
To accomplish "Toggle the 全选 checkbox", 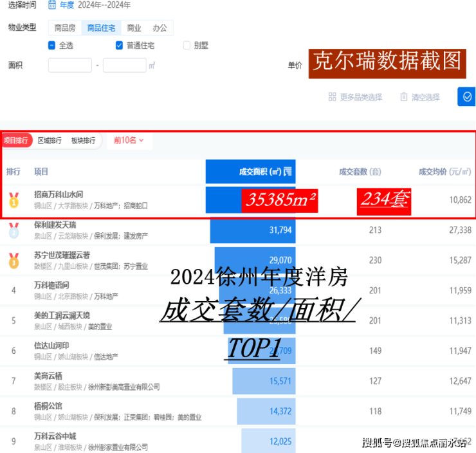I will [52, 46].
